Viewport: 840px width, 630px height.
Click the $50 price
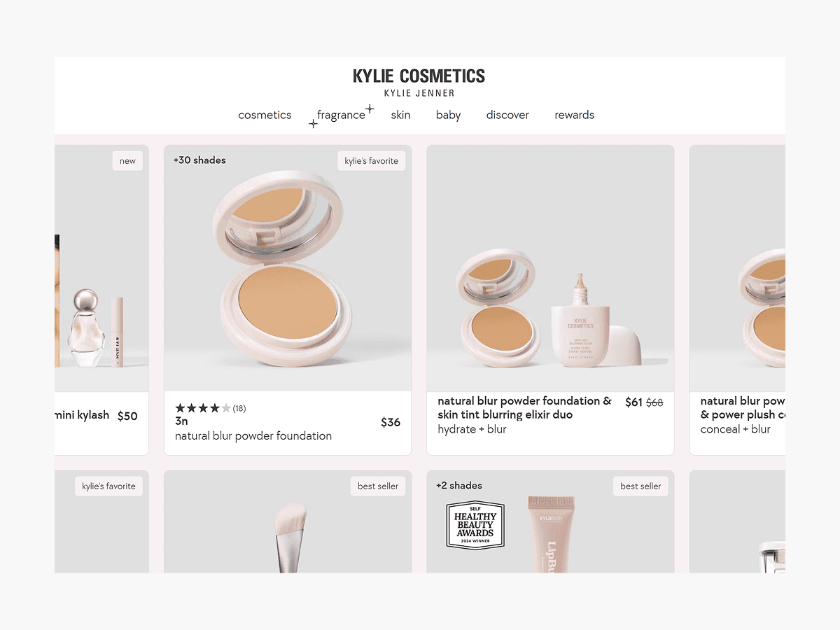pos(127,416)
